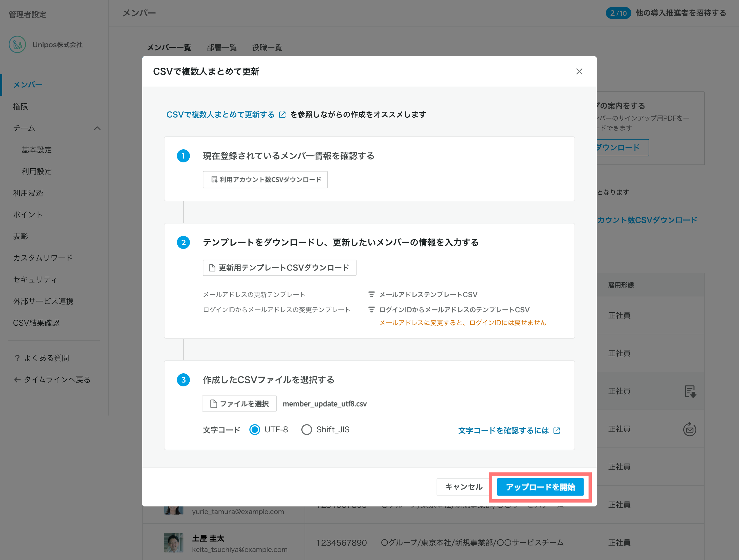The height and width of the screenshot is (560, 739).
Task: Click 利用アカウント数CSVダウンロード button in step 1
Action: tap(265, 180)
